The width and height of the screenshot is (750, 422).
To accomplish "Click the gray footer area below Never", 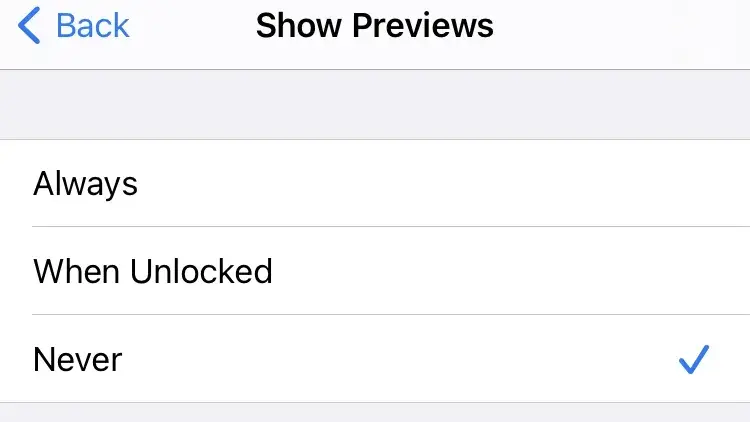I will click(375, 413).
